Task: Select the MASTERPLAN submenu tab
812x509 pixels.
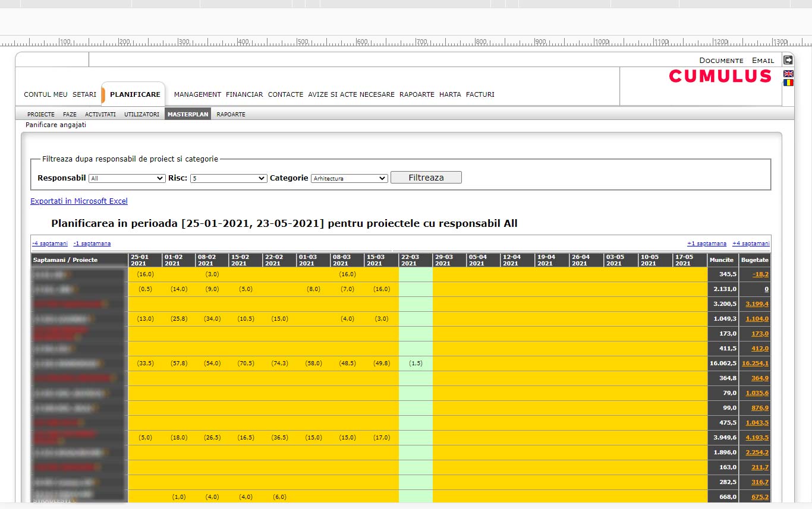Action: pos(188,114)
